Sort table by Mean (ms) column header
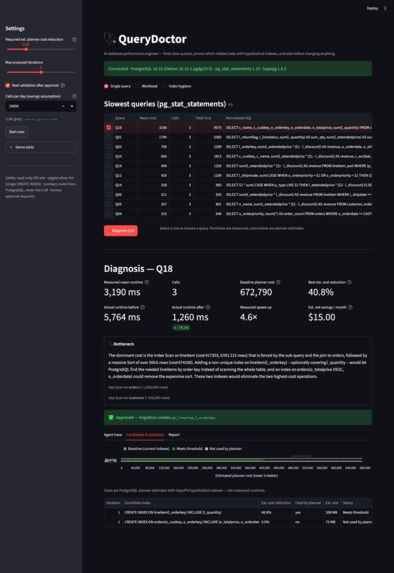This screenshot has height=573, width=394. pos(153,118)
